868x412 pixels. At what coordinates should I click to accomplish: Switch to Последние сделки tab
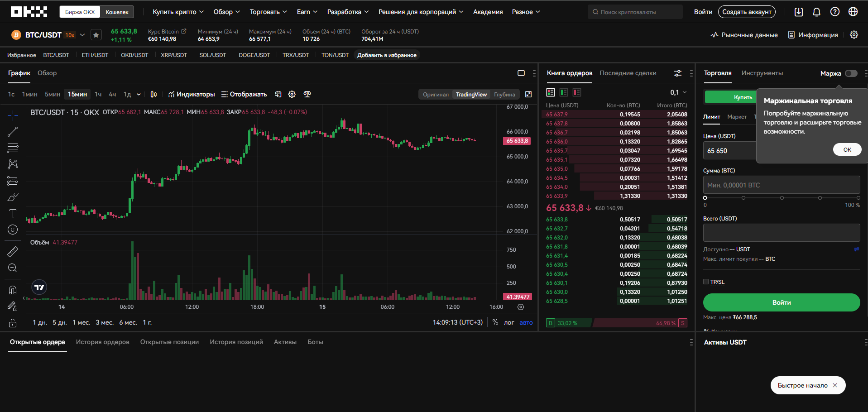pyautogui.click(x=628, y=73)
